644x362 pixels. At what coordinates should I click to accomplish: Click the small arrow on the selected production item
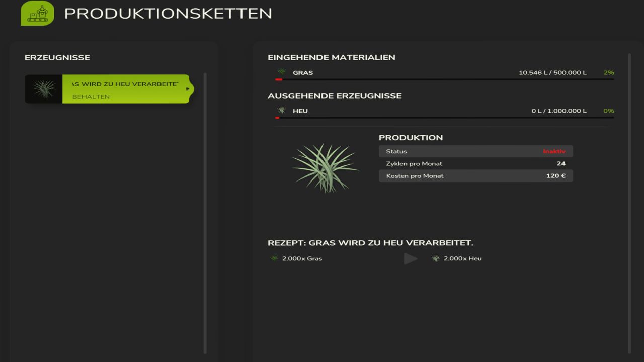click(188, 89)
